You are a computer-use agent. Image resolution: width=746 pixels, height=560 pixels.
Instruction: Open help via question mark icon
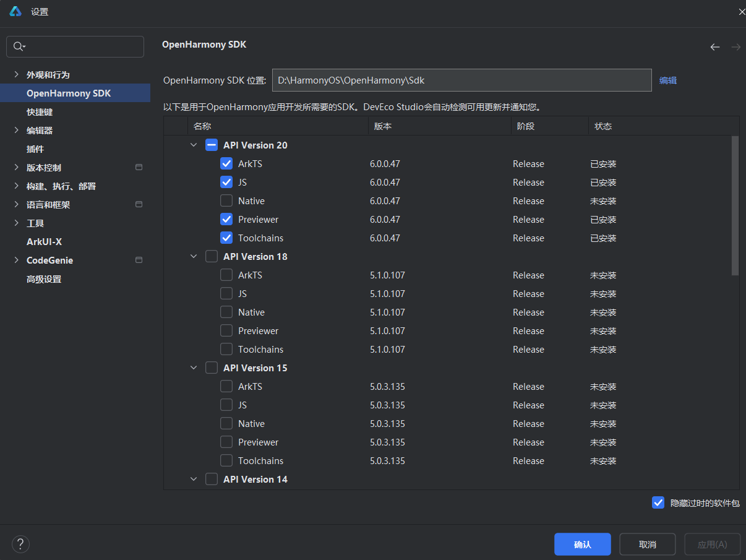pyautogui.click(x=20, y=544)
